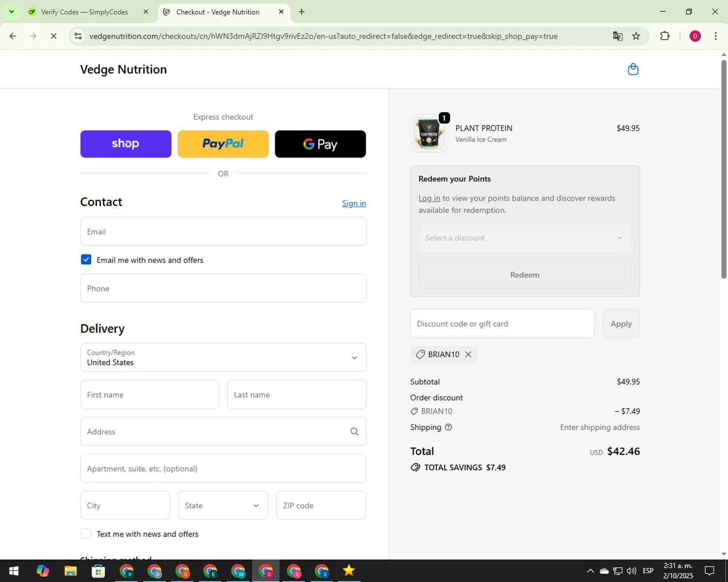This screenshot has height=582, width=728.
Task: Open the yellow star app in taskbar
Action: click(x=349, y=571)
